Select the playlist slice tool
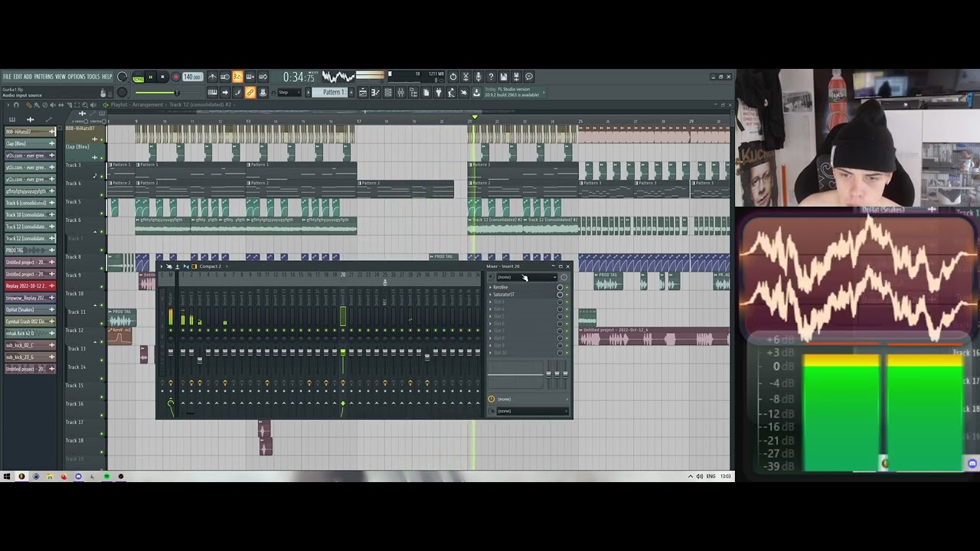The image size is (980, 551). click(69, 105)
